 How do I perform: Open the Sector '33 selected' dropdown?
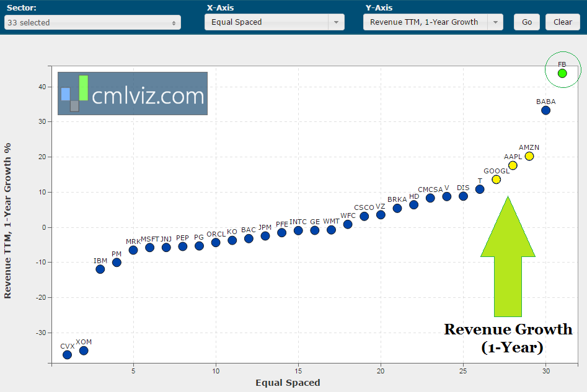pyautogui.click(x=92, y=22)
